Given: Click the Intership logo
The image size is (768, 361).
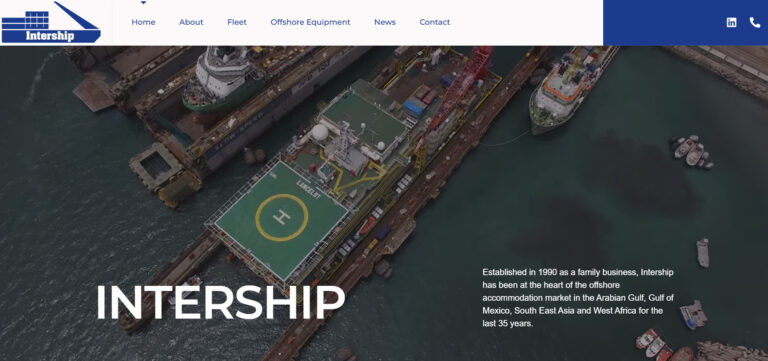Looking at the screenshot, I should coord(51,22).
